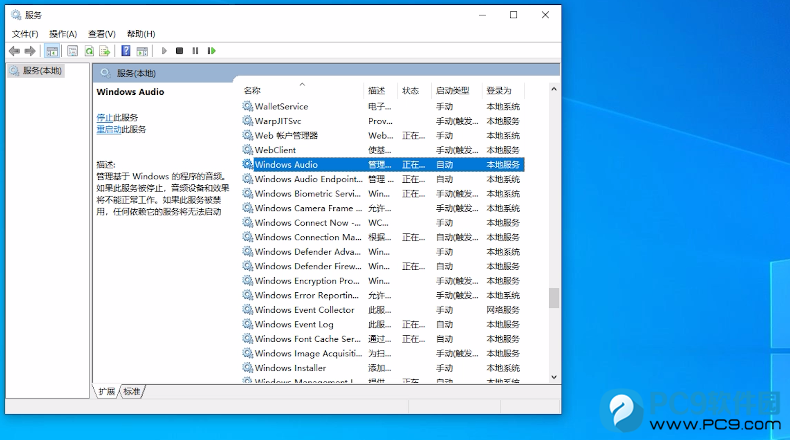Click the 停止 this service link
The image size is (790, 440).
(x=105, y=117)
